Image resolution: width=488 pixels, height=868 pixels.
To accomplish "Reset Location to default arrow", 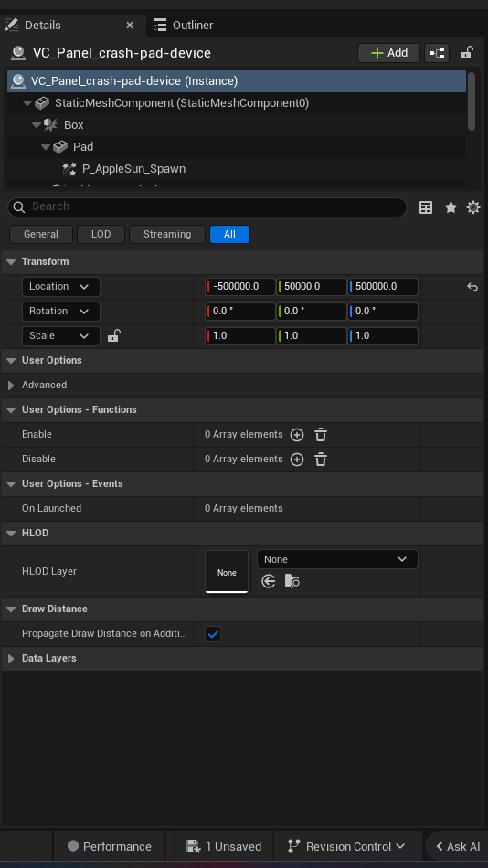I will point(472,287).
